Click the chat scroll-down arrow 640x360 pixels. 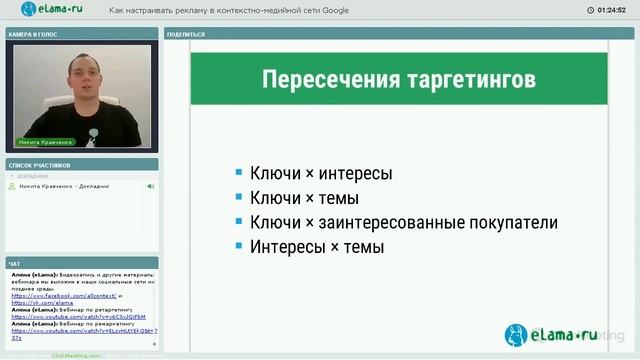coord(154,344)
